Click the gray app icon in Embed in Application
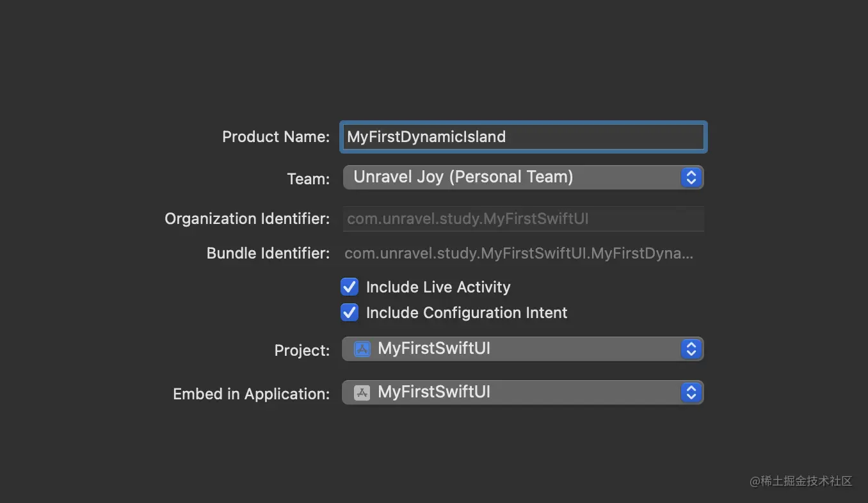 362,392
